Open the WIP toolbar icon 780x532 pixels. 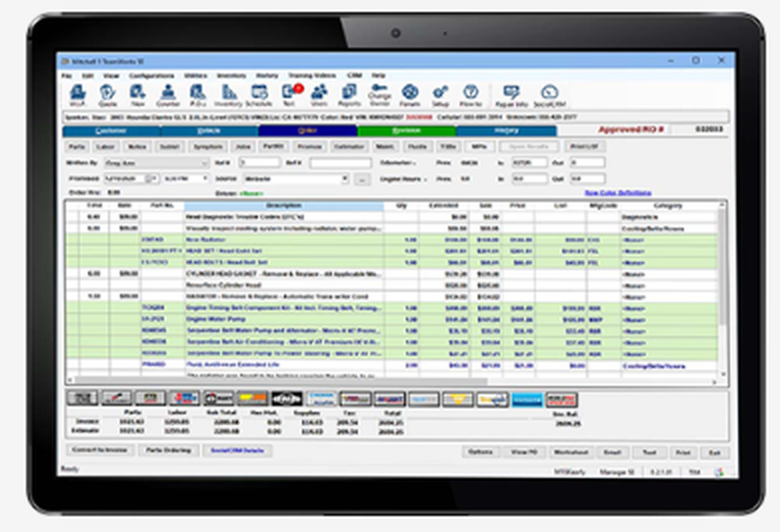click(77, 95)
